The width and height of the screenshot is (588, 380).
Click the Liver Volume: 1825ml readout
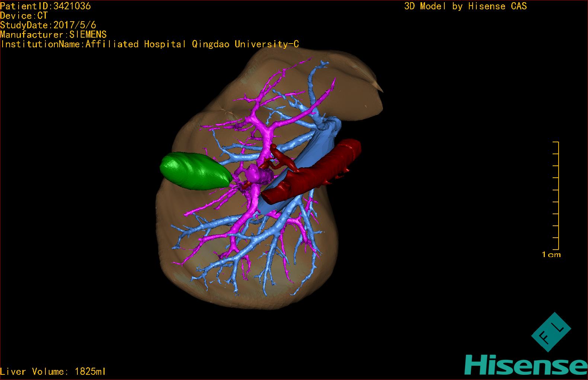pyautogui.click(x=53, y=371)
